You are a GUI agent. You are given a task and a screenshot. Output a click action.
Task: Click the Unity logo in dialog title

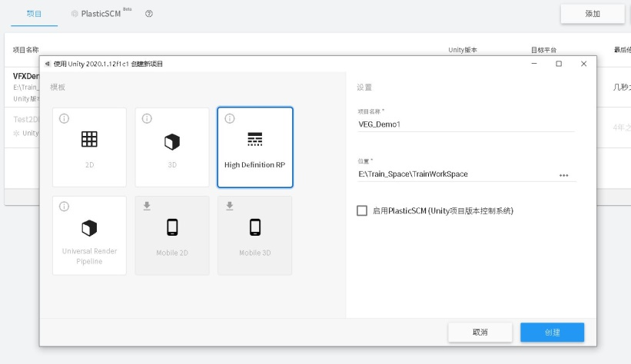click(48, 64)
